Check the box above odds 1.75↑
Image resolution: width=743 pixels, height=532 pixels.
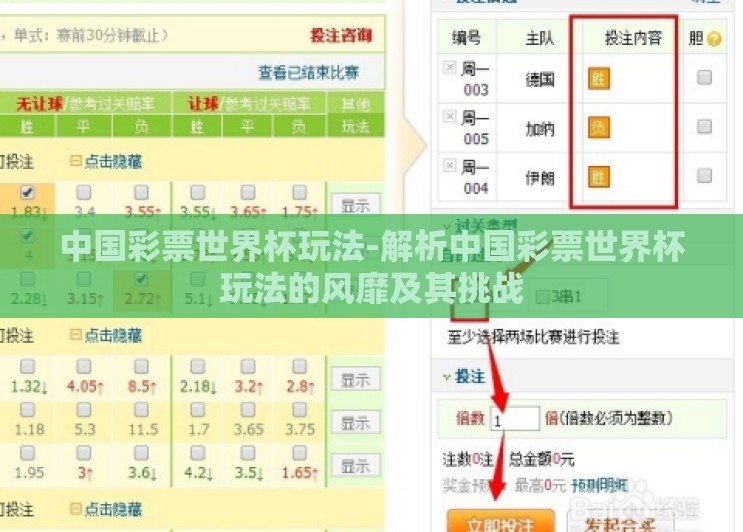point(299,192)
